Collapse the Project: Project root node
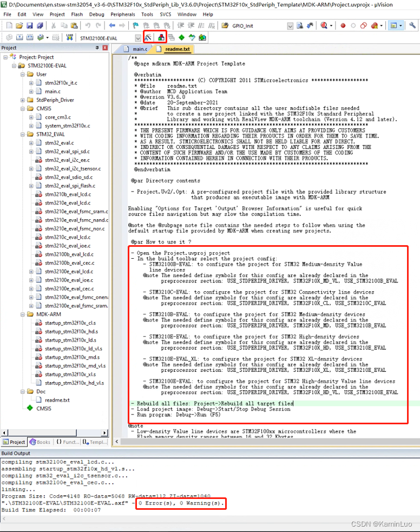 pyautogui.click(x=5, y=57)
